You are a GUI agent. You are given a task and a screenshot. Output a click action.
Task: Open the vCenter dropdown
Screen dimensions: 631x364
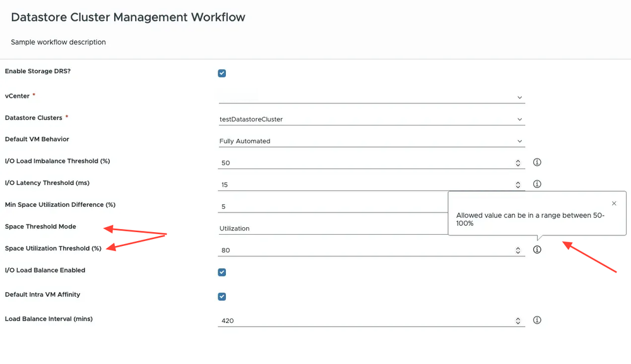point(519,97)
